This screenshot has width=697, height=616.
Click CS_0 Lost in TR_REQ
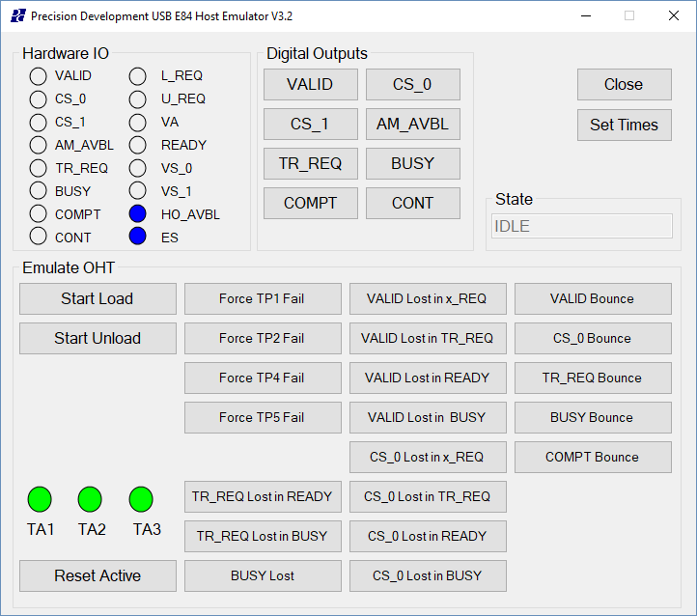click(x=428, y=496)
